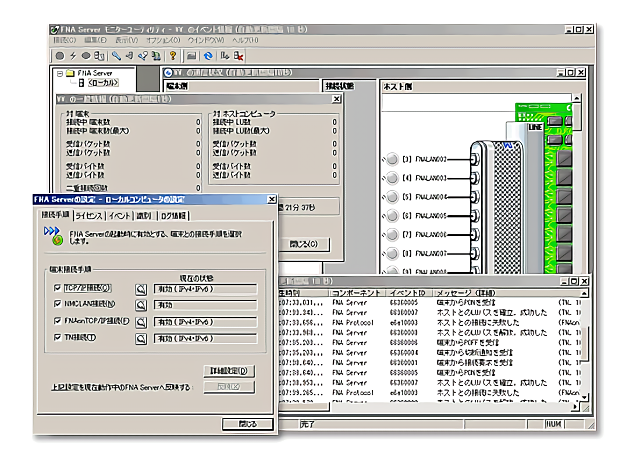
Task: Open the オプション(O) menu
Action: pos(163,40)
